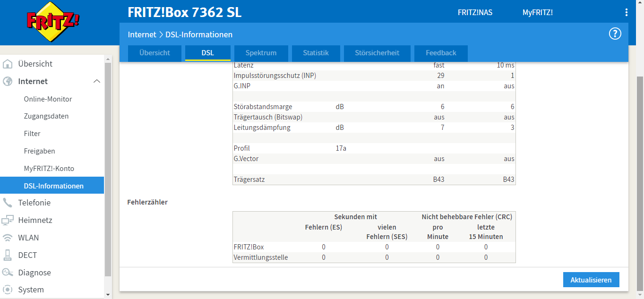The height and width of the screenshot is (299, 644).
Task: Click the Latenz value 10 ms
Action: pyautogui.click(x=506, y=65)
